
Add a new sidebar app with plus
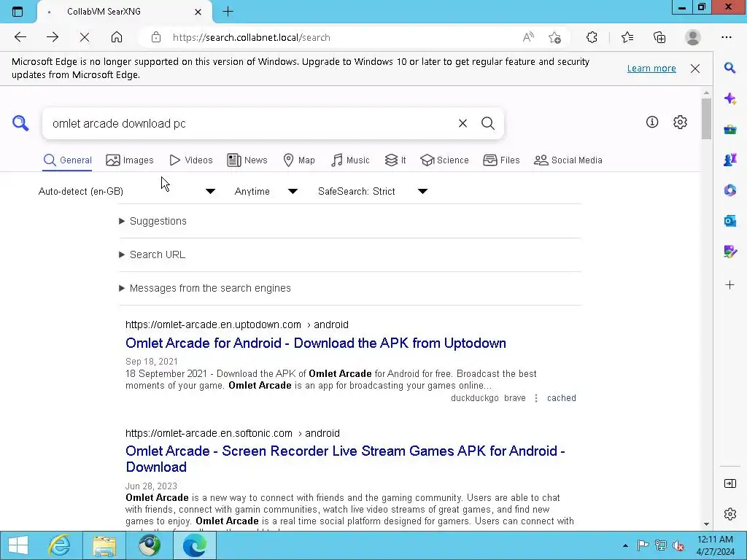coord(729,285)
